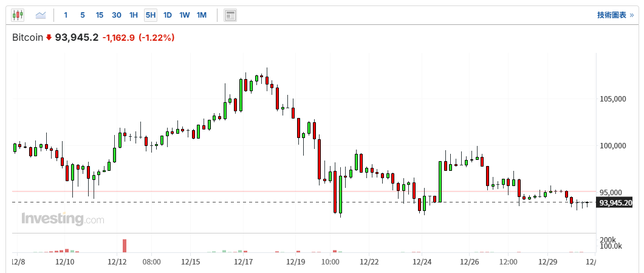Select the 5 minute timeframe
The height and width of the screenshot is (273, 644).
[83, 15]
